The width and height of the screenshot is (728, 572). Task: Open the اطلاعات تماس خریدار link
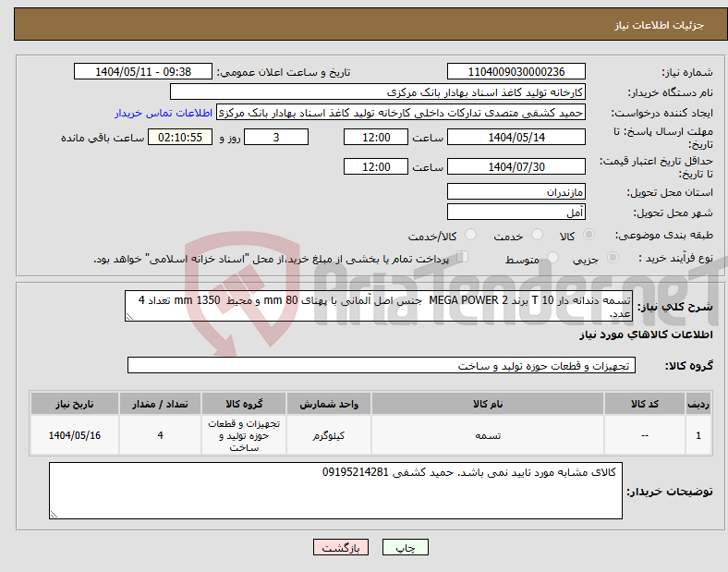pos(164,113)
